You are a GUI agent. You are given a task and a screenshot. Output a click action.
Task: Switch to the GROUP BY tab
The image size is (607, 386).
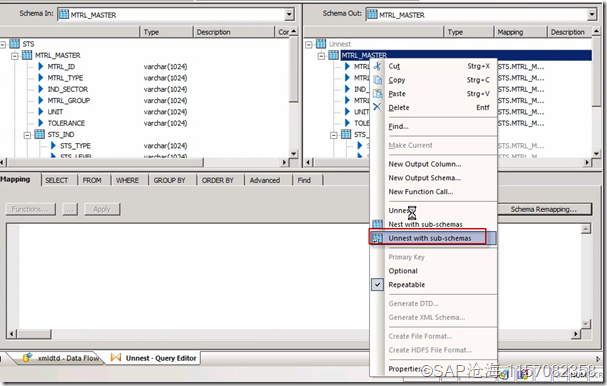[170, 180]
